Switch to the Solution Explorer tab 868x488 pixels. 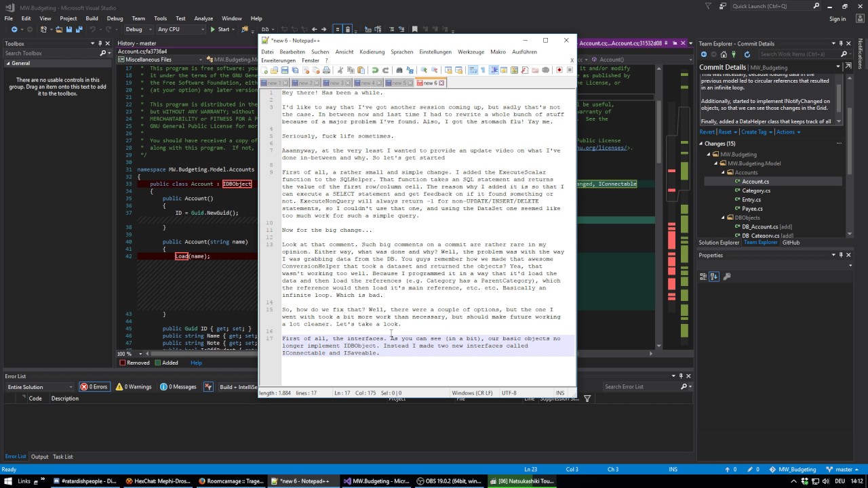click(x=719, y=242)
